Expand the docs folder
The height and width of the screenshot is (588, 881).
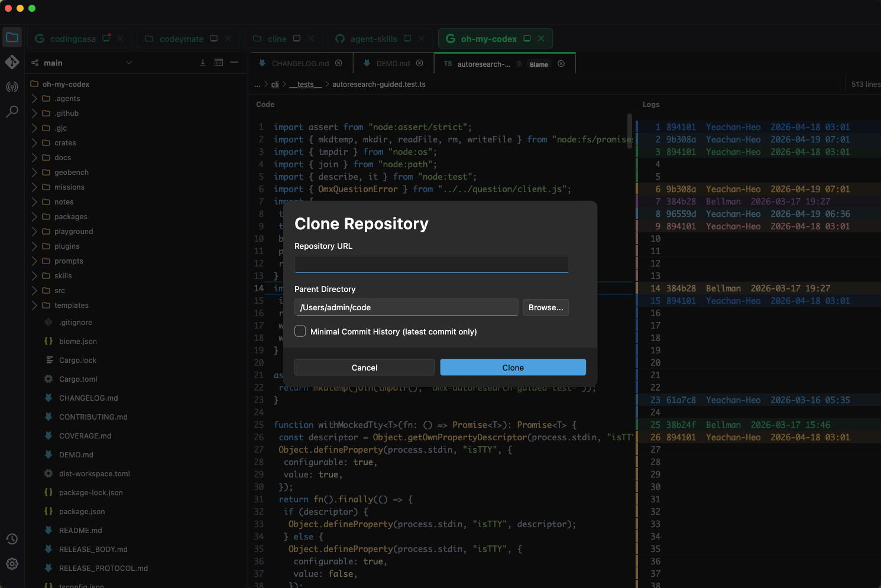coord(34,158)
